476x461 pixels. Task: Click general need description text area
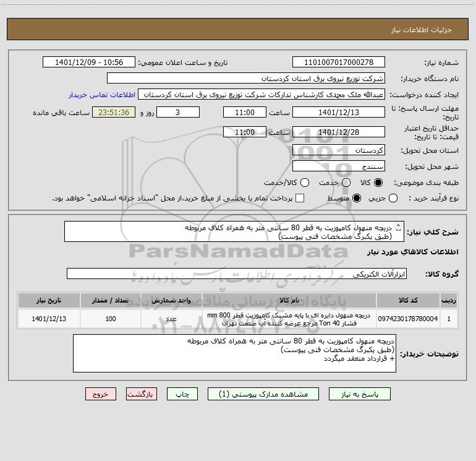pos(234,231)
